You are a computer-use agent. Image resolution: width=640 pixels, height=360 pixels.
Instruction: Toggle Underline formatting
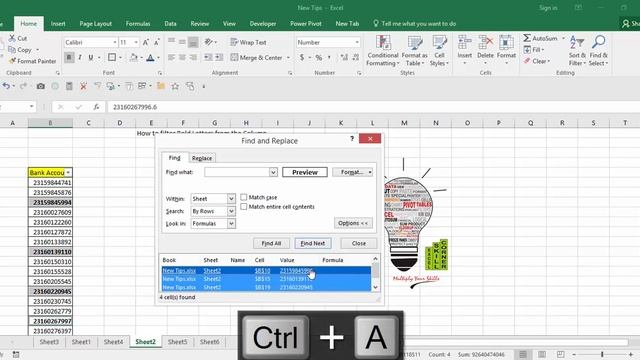click(91, 58)
